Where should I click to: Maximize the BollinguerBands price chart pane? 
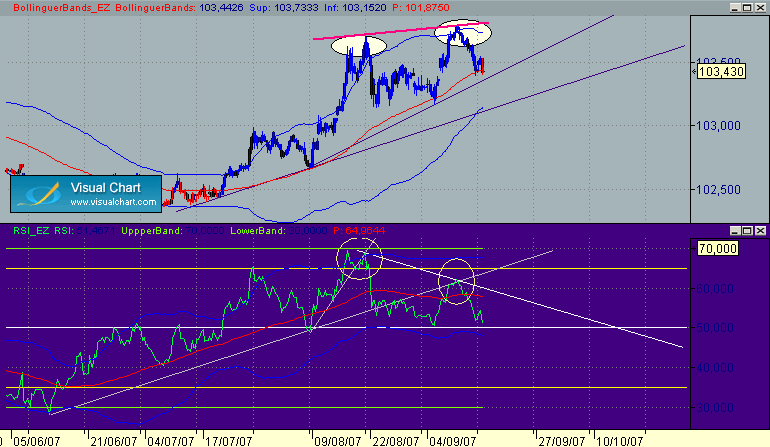[x=747, y=7]
